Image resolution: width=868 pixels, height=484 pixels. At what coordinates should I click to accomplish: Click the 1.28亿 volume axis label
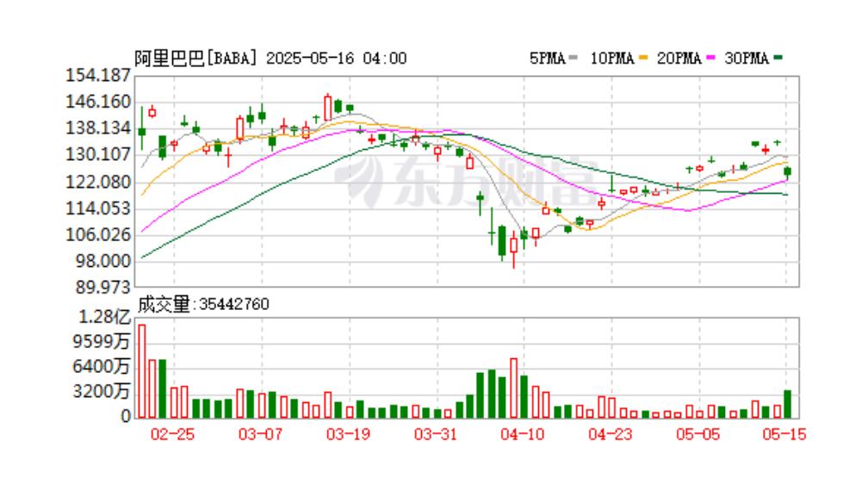[x=105, y=317]
